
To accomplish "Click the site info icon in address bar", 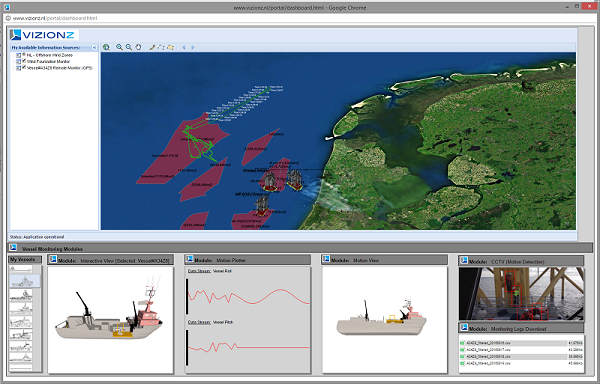I will coord(8,18).
